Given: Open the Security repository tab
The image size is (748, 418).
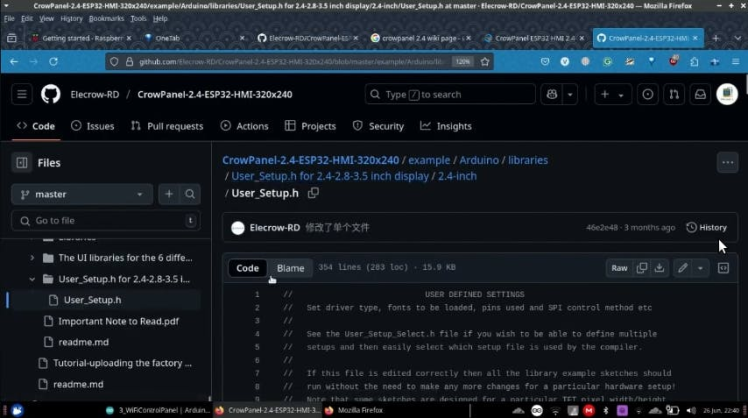Looking at the screenshot, I should click(378, 126).
